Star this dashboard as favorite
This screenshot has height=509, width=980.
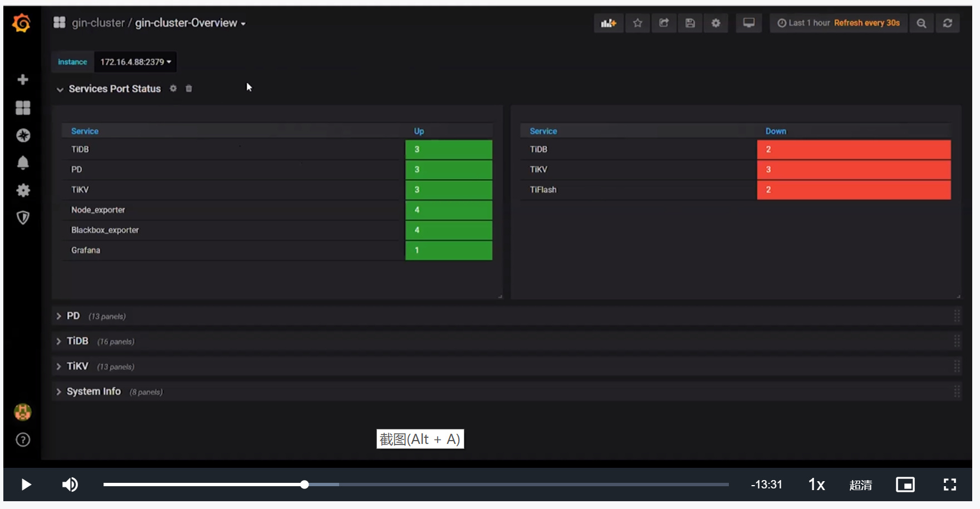pos(638,23)
